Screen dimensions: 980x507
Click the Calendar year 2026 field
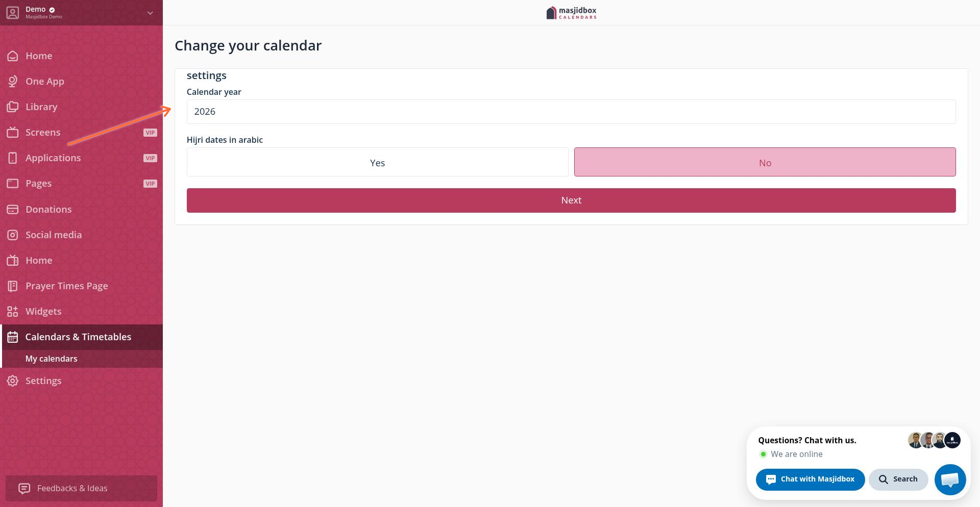click(571, 111)
